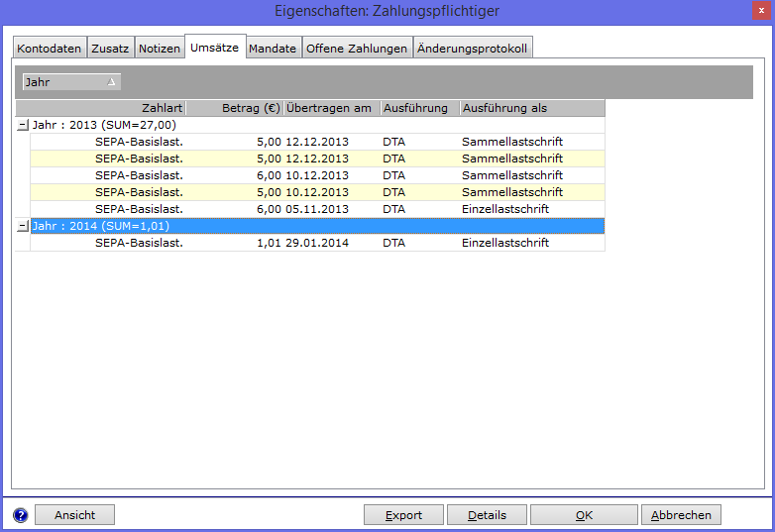
Task: Open the Mandate tab
Action: (273, 49)
